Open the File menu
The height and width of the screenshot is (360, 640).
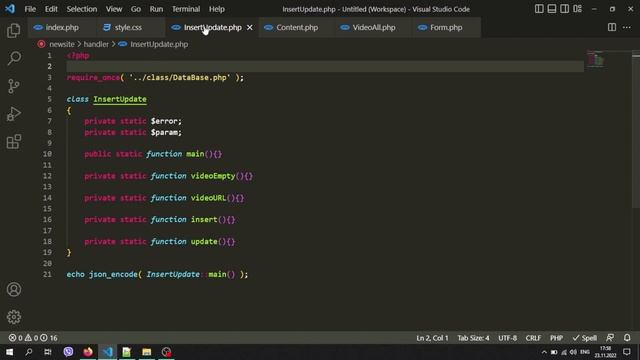tap(30, 9)
